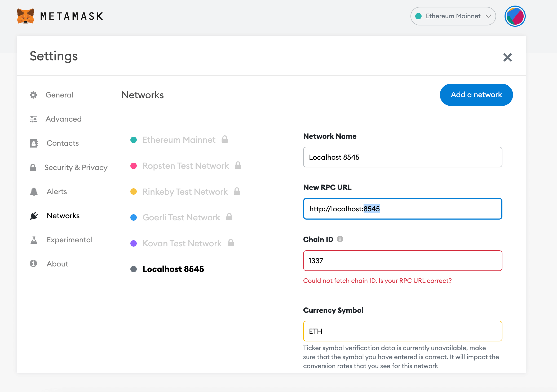This screenshot has height=392, width=557.
Task: Open the General settings tab
Action: [x=59, y=95]
